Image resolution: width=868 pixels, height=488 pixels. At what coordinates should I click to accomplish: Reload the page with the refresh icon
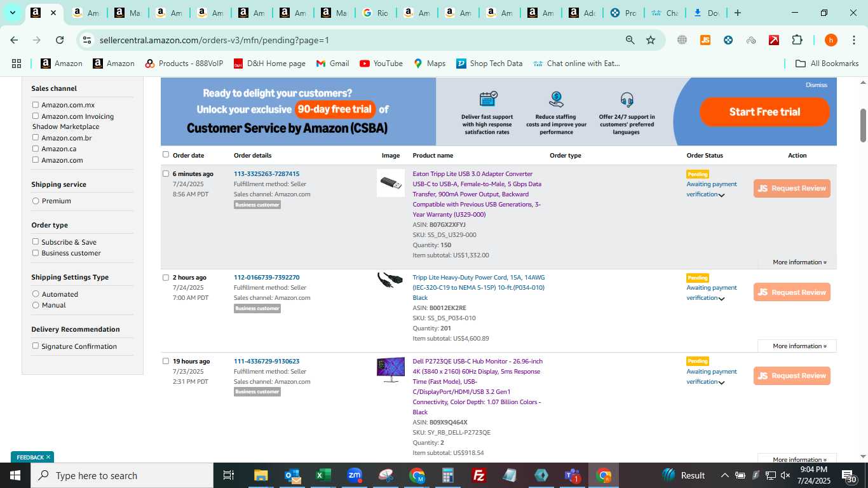[60, 40]
